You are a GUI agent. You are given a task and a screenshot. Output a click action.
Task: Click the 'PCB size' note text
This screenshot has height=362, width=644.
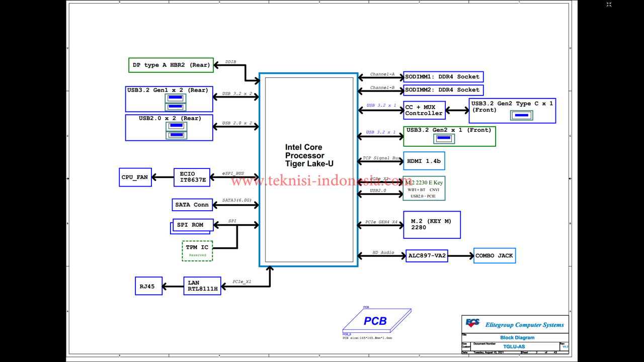[x=367, y=338]
